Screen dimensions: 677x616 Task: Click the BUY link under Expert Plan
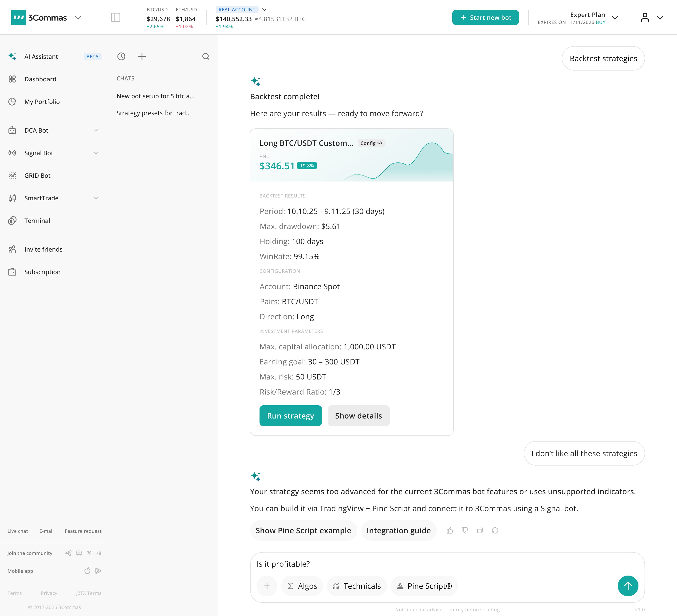[600, 22]
